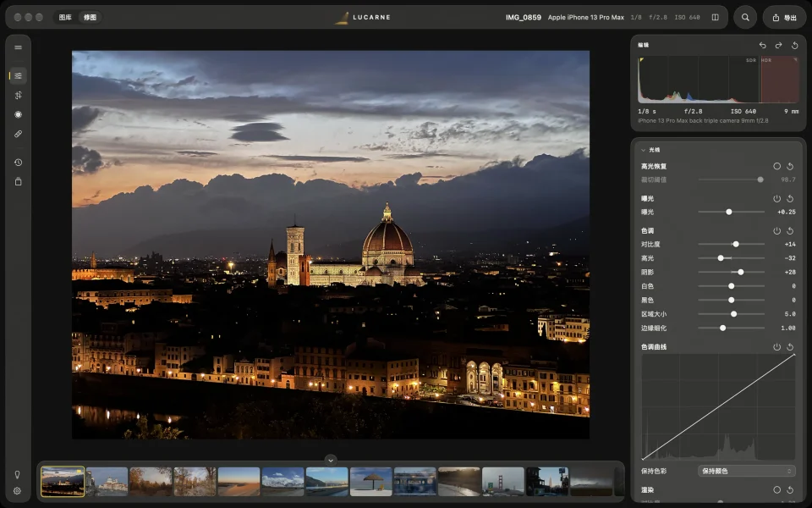The image size is (812, 508).
Task: Undo the last edit with the left arrow
Action: (762, 45)
